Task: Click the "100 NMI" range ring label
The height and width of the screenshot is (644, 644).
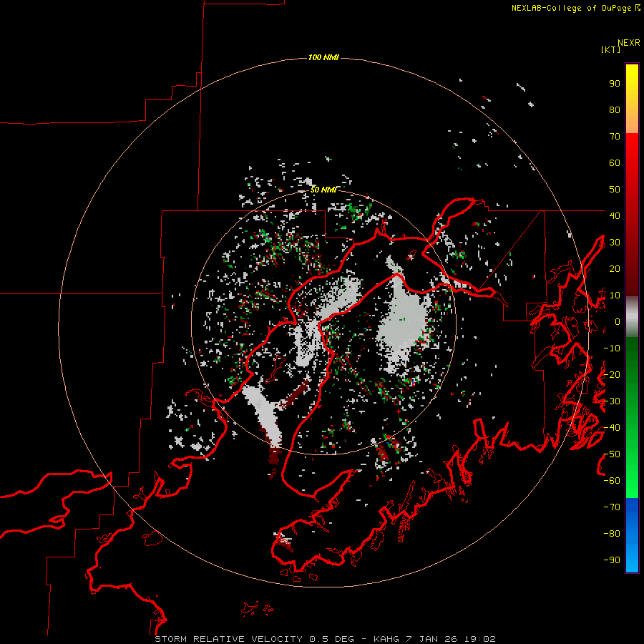Action: click(x=323, y=57)
